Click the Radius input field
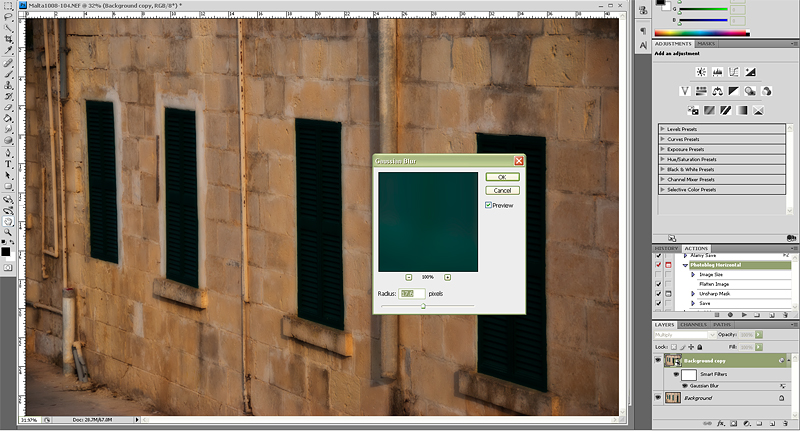 [x=412, y=294]
